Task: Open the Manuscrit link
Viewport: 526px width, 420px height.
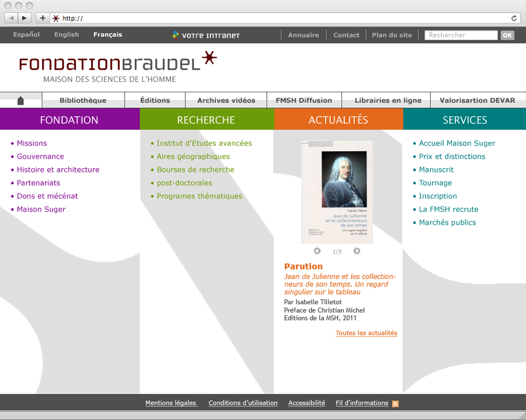Action: [x=436, y=169]
